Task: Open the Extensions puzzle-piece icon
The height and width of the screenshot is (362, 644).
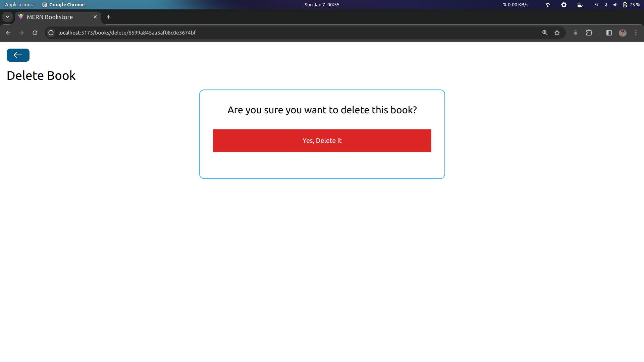Action: [589, 33]
